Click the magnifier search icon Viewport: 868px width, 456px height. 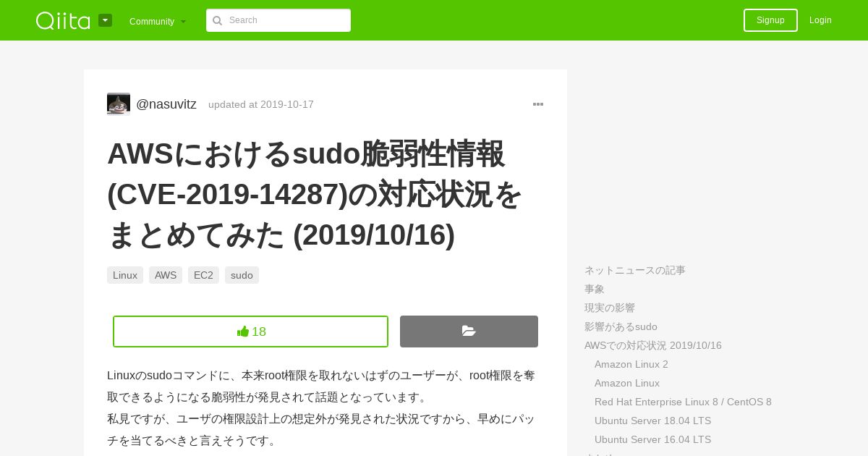pos(217,20)
